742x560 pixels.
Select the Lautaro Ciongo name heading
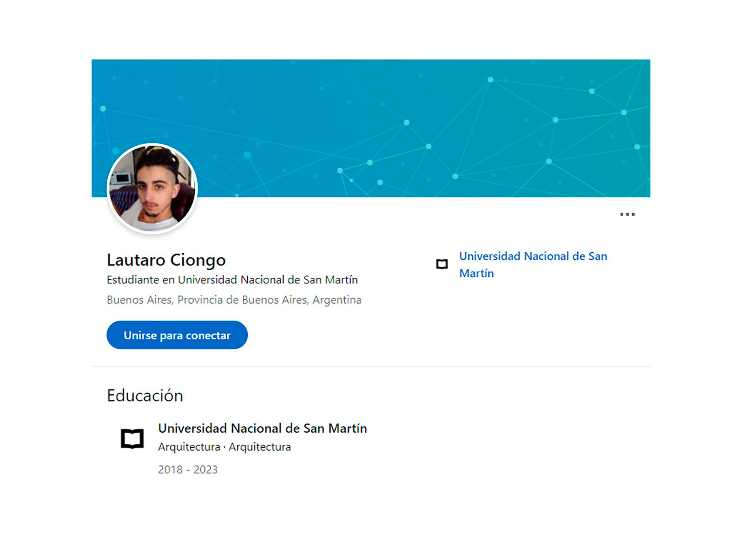pos(166,260)
